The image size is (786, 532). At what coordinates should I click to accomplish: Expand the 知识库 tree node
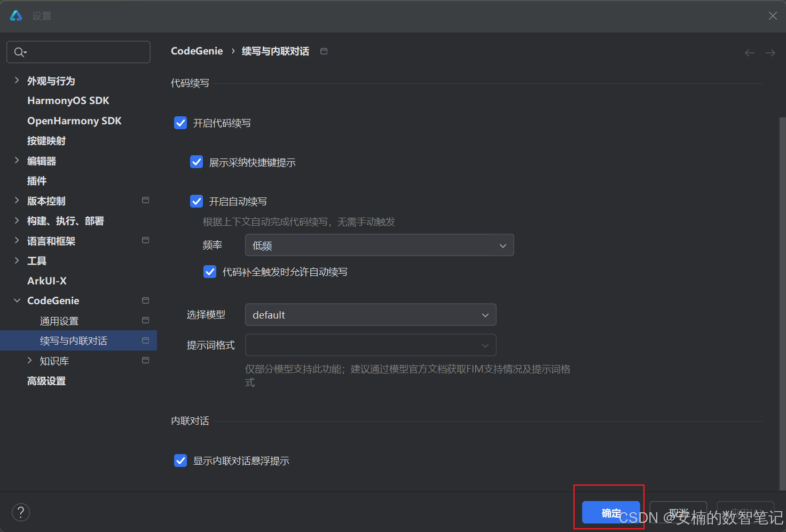click(29, 360)
